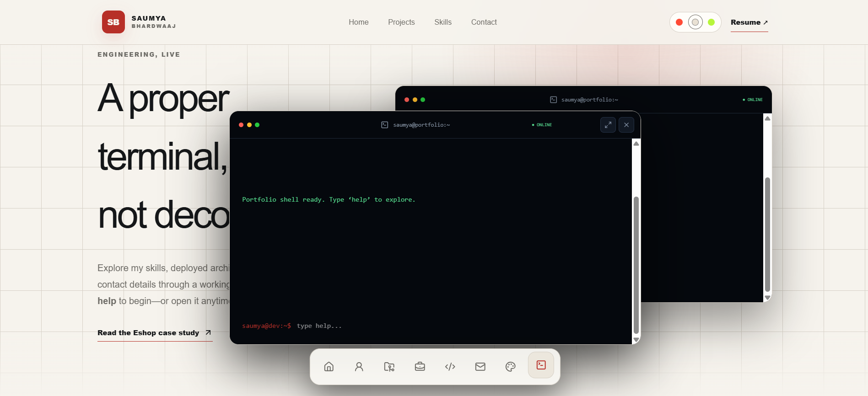Click 'Portfolio shell ready' terminal message

[x=329, y=200]
